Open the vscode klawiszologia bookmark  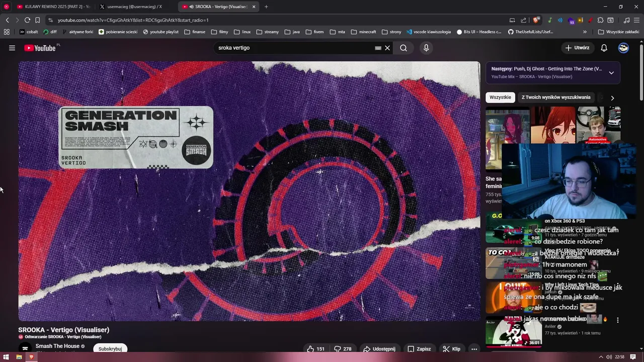(429, 32)
